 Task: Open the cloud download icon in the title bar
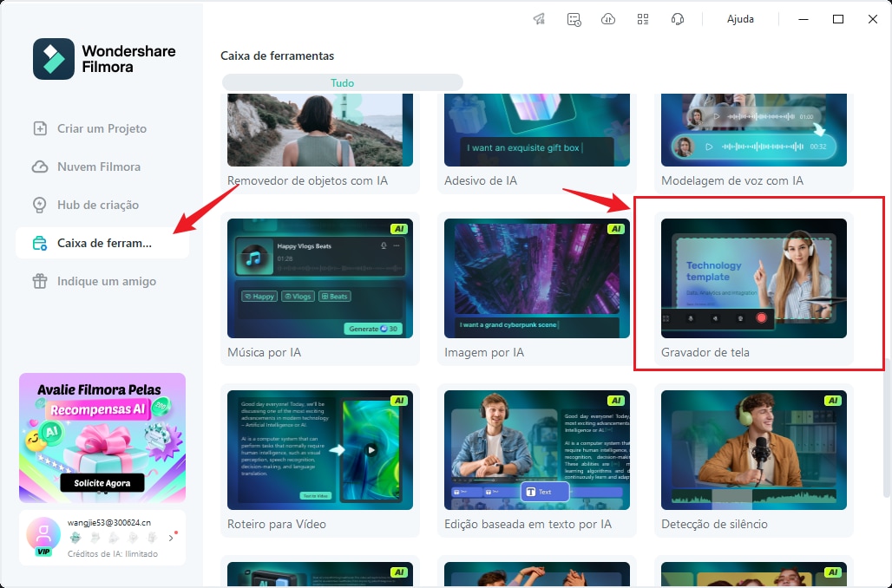pyautogui.click(x=608, y=19)
